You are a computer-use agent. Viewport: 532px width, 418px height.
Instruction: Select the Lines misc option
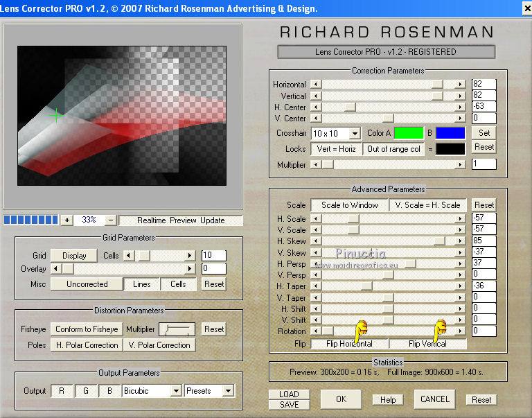pos(142,284)
